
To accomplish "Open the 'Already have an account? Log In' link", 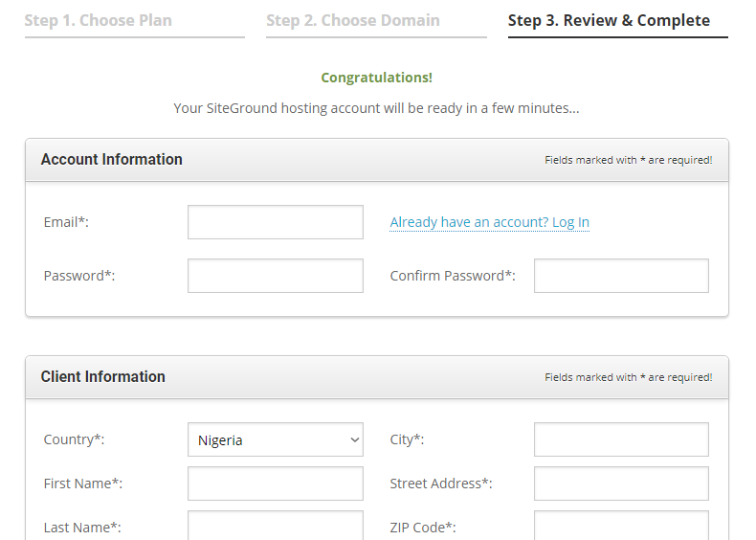I will [x=489, y=222].
